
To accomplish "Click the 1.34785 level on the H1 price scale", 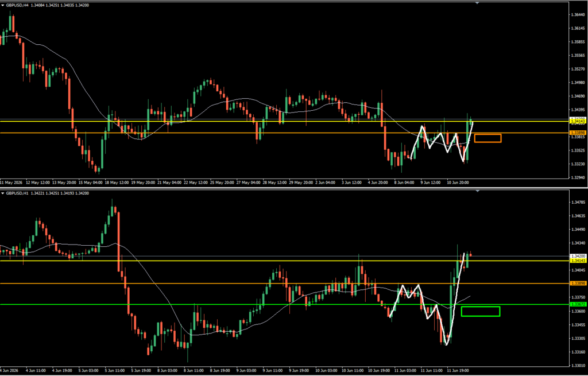I will click(x=578, y=203).
